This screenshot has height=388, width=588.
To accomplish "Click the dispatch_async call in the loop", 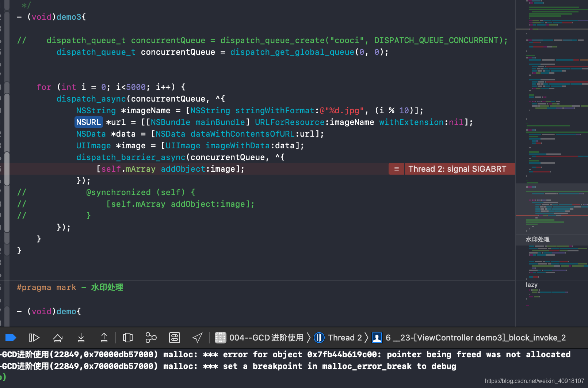I will coord(91,99).
